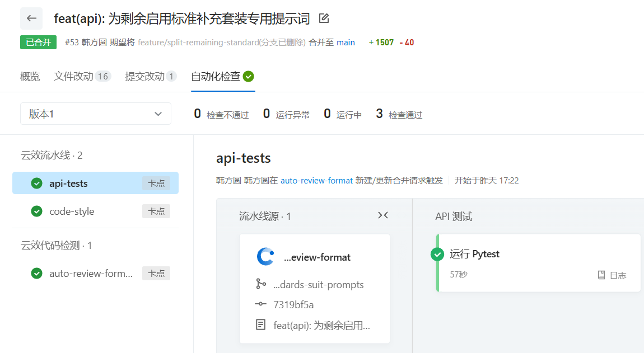
Task: Click the 文件改动 count badge 16
Action: (x=102, y=76)
